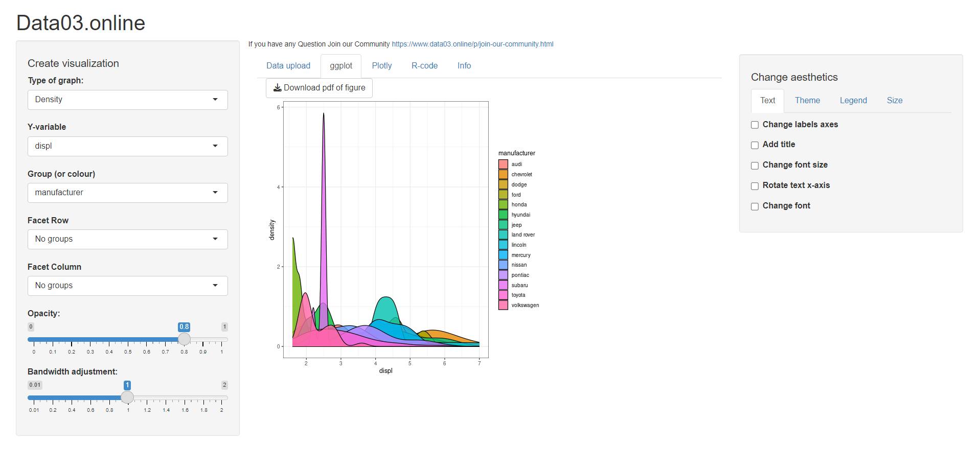Switch to the Theme aesthetics tab
The image size is (980, 468).
807,101
